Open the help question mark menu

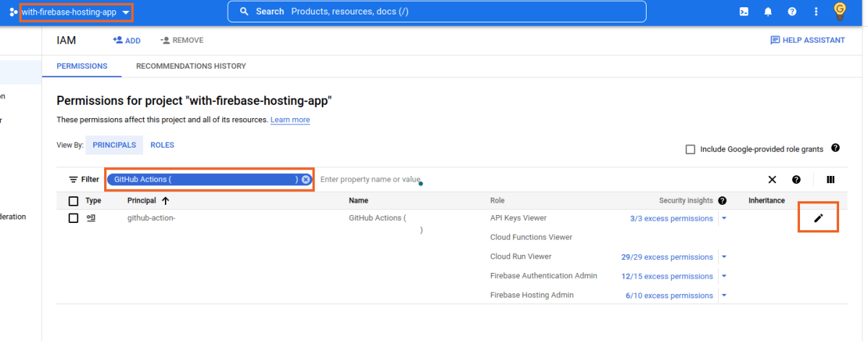(792, 12)
